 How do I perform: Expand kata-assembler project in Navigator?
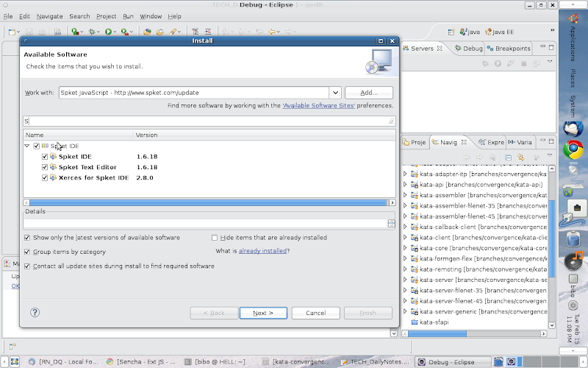coord(405,195)
